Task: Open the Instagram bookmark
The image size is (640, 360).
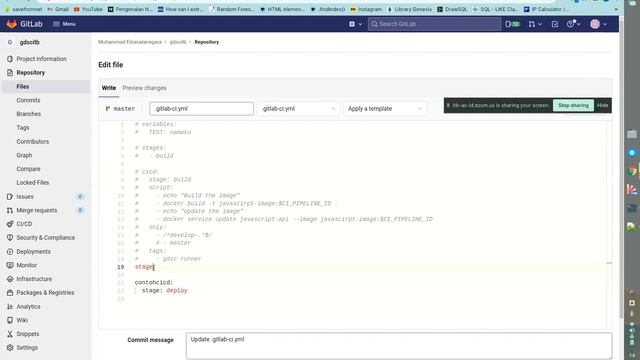Action: (x=366, y=9)
